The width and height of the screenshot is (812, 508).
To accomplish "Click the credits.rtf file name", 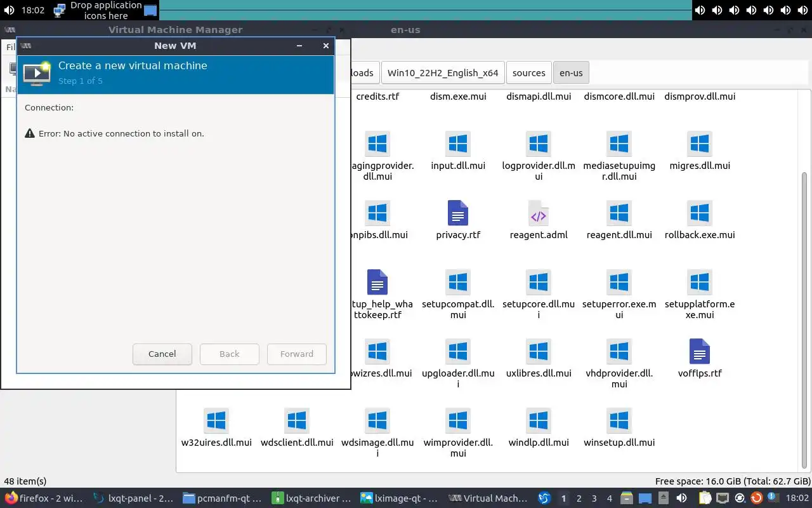I will pyautogui.click(x=377, y=97).
